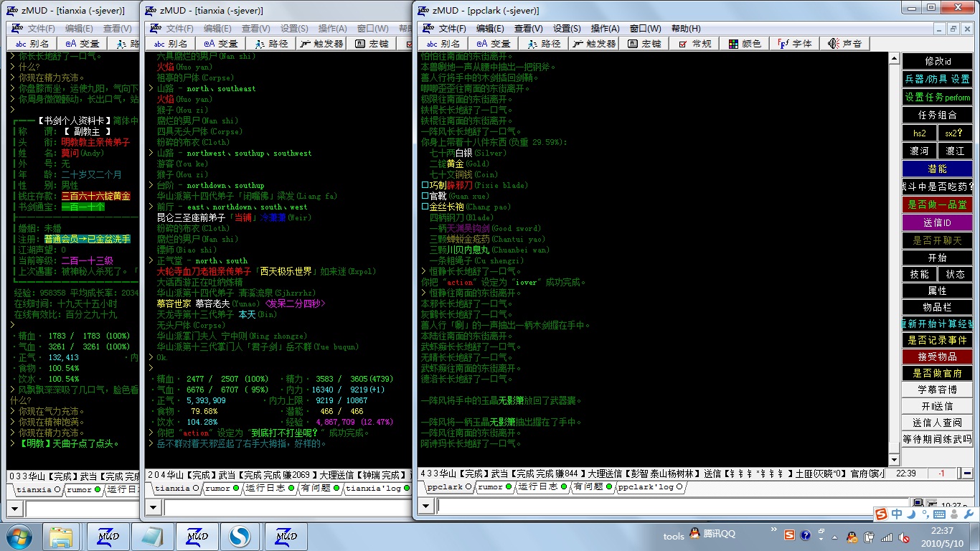980x551 pixels.
Task: Click the 修改id button
Action: pyautogui.click(x=938, y=61)
